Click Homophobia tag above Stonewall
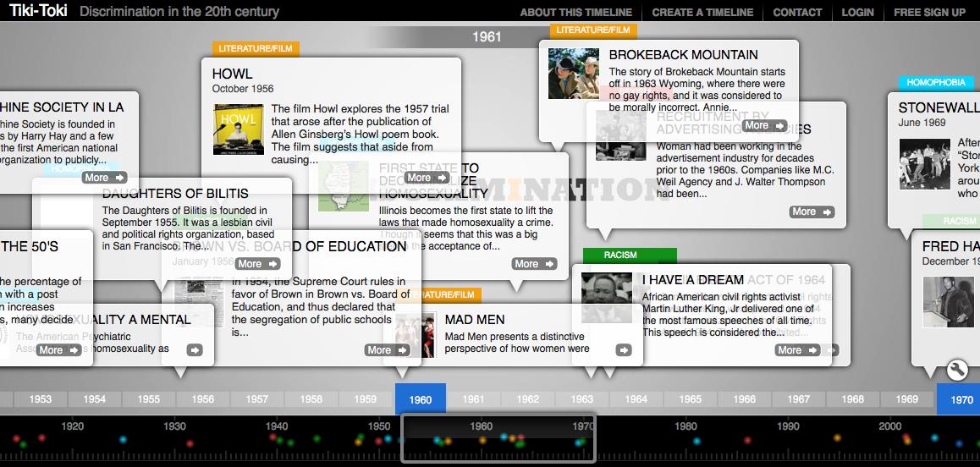Screen dimensions: 980x467 coord(936,83)
